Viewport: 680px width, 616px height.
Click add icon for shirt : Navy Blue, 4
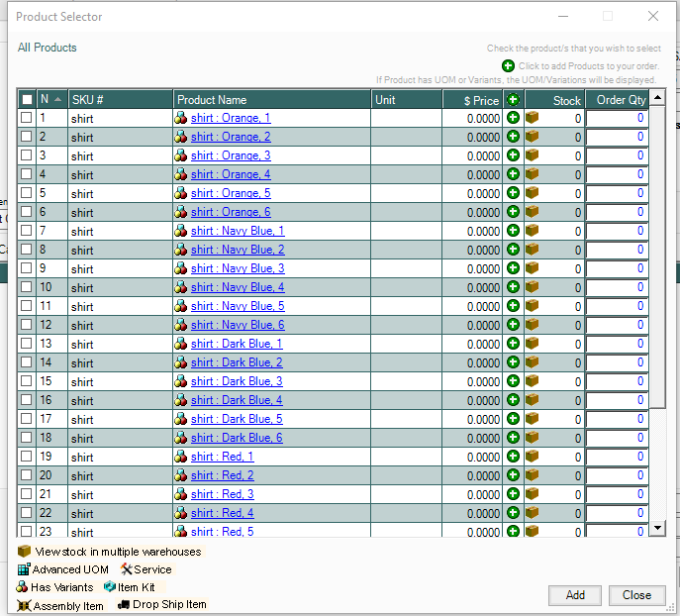coord(513,287)
